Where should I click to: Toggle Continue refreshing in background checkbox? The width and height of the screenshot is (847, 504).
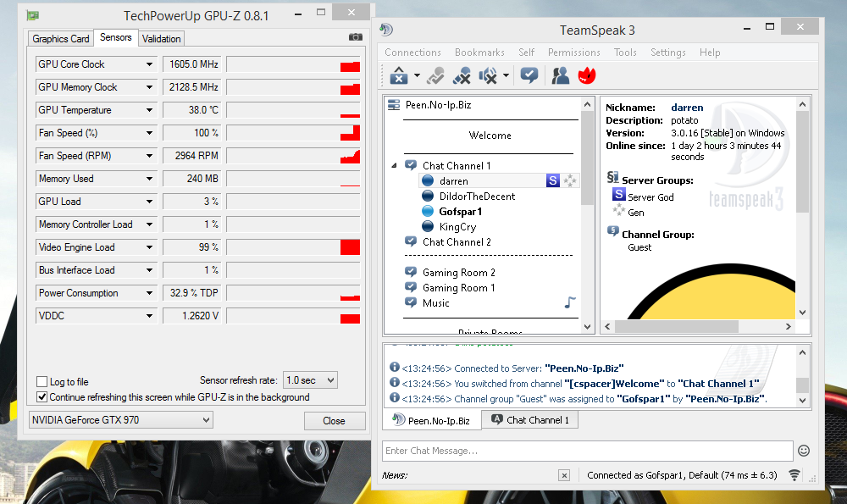click(x=42, y=397)
